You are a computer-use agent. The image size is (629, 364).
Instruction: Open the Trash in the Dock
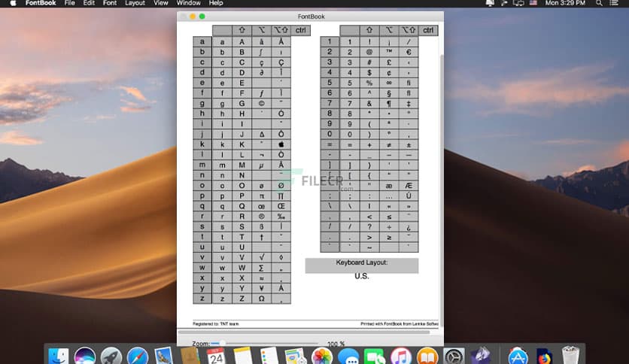click(x=570, y=355)
